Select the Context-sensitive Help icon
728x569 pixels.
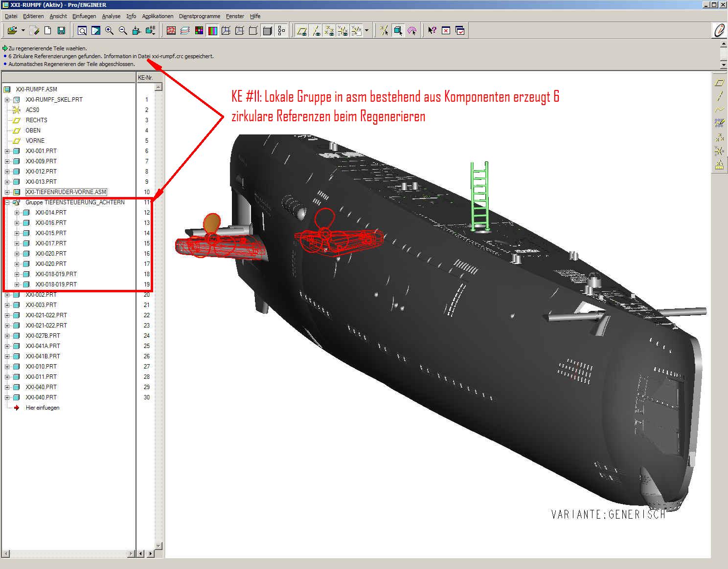432,31
